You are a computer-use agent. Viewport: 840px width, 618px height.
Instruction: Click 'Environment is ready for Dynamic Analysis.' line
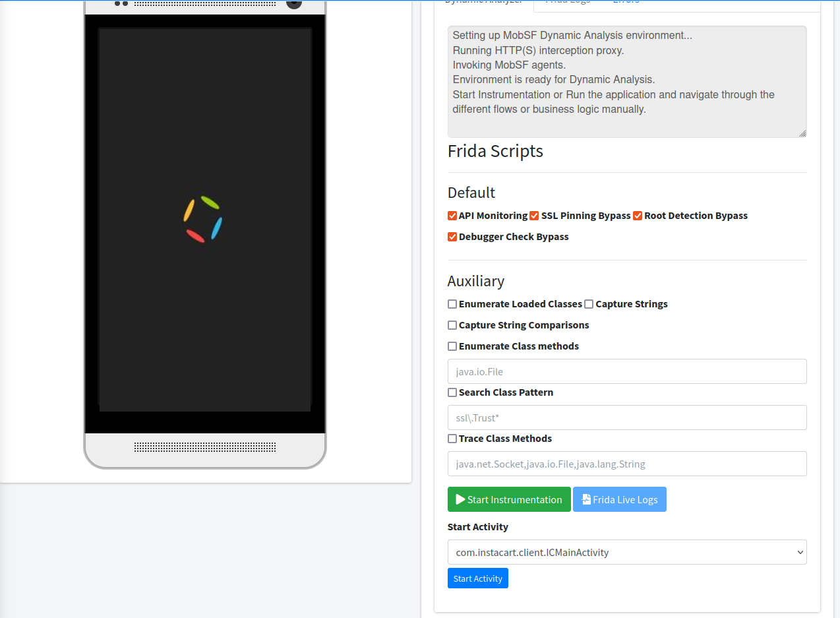(554, 80)
